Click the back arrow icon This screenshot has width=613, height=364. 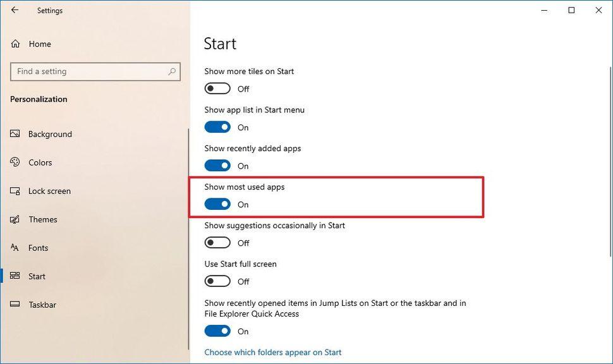15,10
